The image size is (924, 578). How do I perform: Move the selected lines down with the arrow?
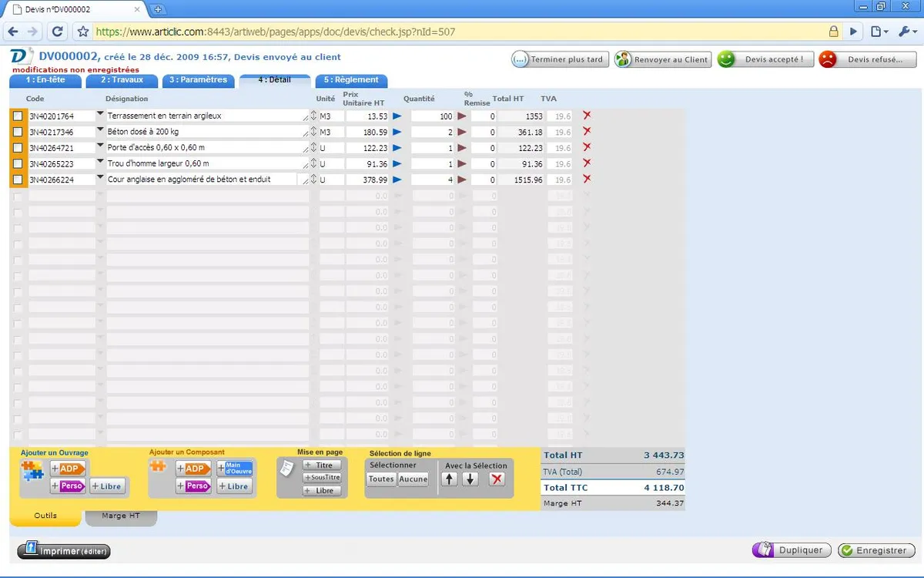click(470, 479)
